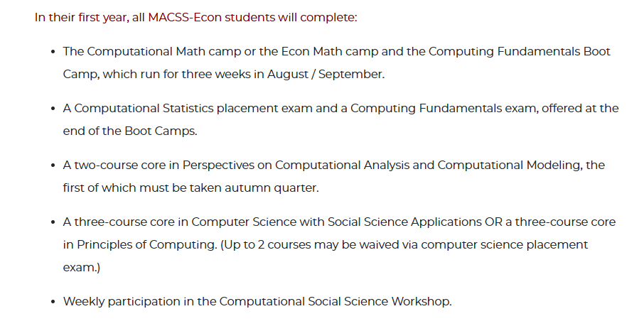Screen dimensions: 644x326
Task: Click the line "end of the Boot Camps."
Action: click(x=130, y=131)
